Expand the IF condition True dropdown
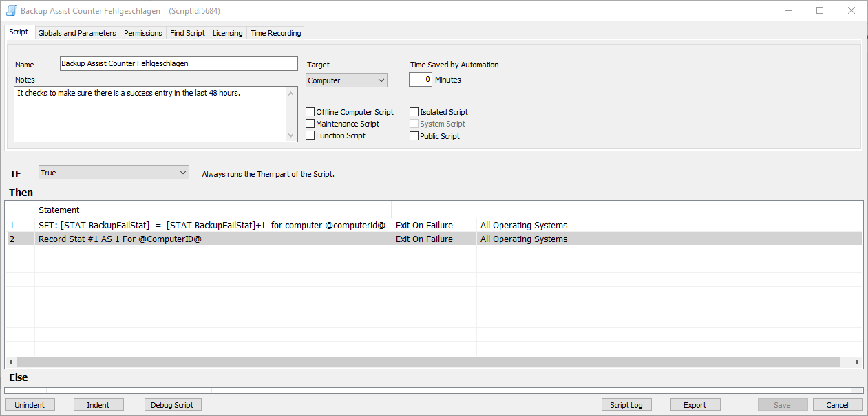Screen dimensions: 868x416 coord(114,173)
